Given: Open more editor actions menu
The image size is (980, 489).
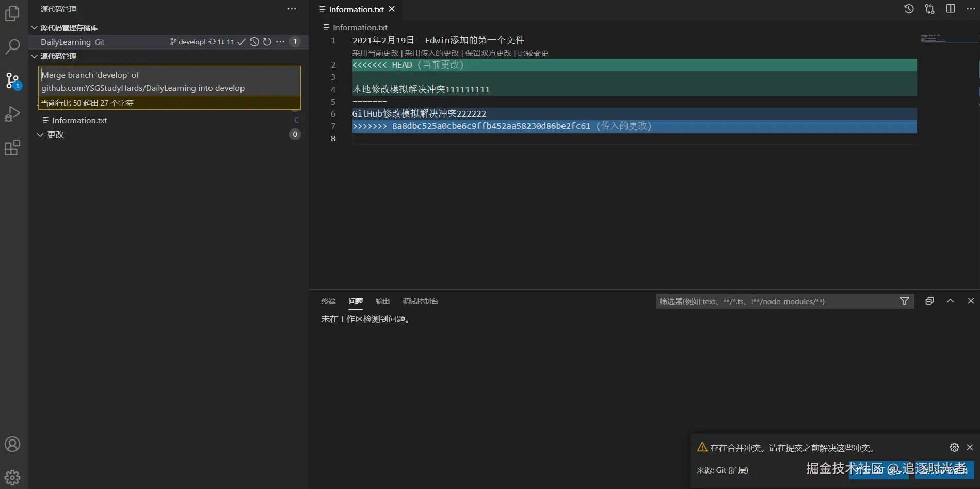Looking at the screenshot, I should click(x=971, y=9).
